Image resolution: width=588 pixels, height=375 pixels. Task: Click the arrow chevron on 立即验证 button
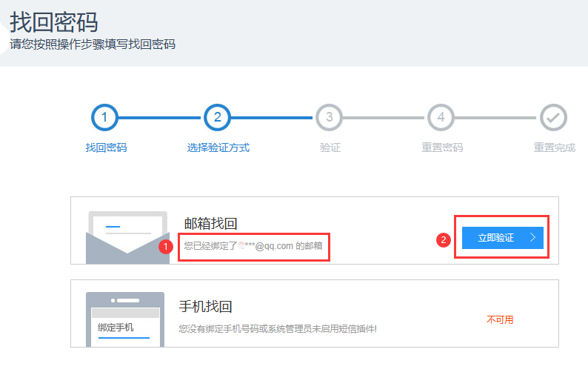pos(533,238)
